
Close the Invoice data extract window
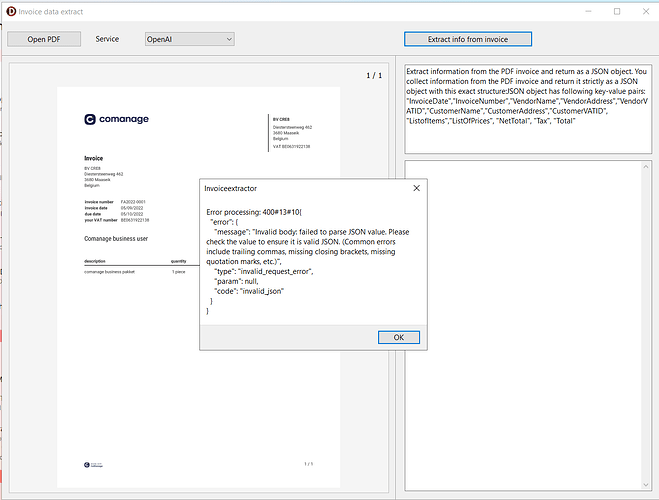point(644,12)
